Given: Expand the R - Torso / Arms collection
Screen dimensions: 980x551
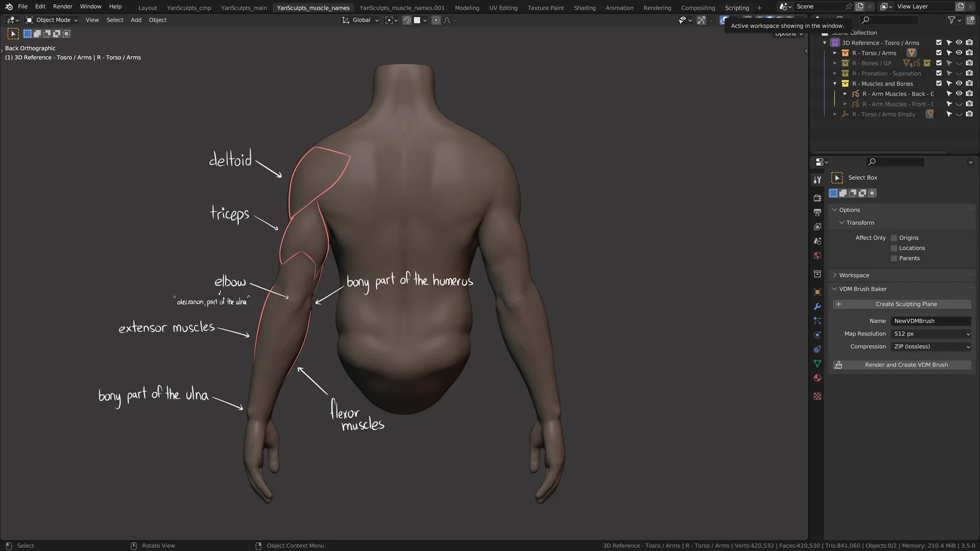Looking at the screenshot, I should click(x=835, y=53).
